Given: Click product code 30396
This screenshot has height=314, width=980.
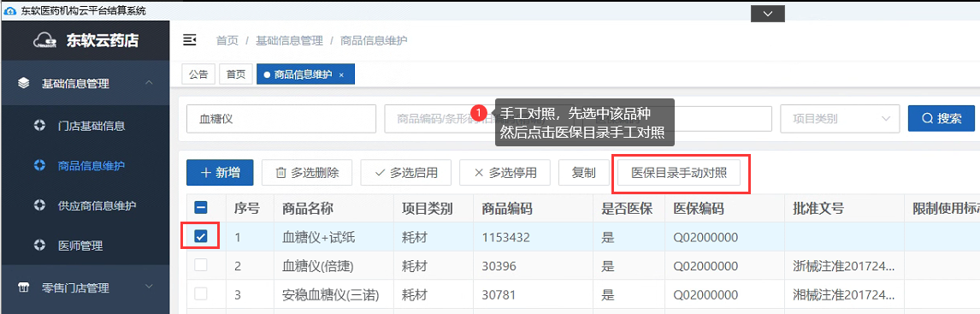Looking at the screenshot, I should point(499,266).
